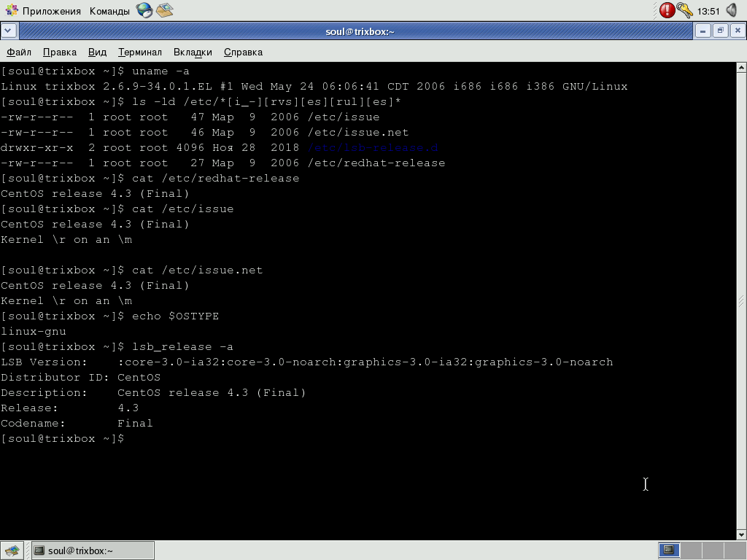Select the soul@trixbox:~ taskbar button

pos(93,551)
